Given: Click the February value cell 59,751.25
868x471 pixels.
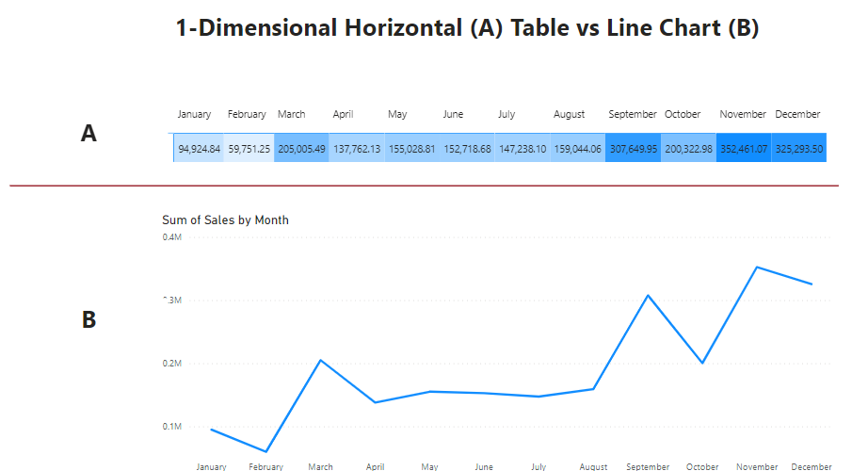Looking at the screenshot, I should click(x=249, y=149).
